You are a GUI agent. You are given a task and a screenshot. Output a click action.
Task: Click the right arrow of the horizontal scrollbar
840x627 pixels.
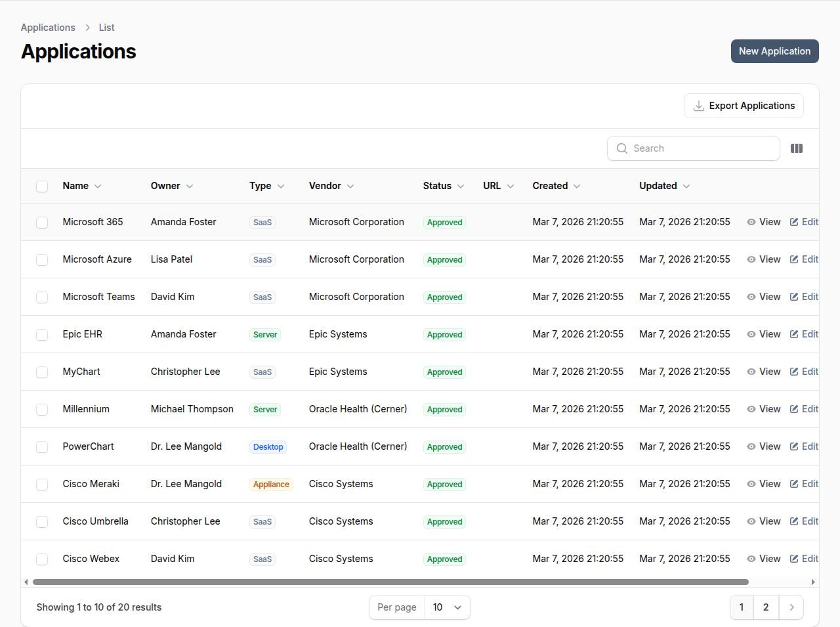[x=813, y=582]
